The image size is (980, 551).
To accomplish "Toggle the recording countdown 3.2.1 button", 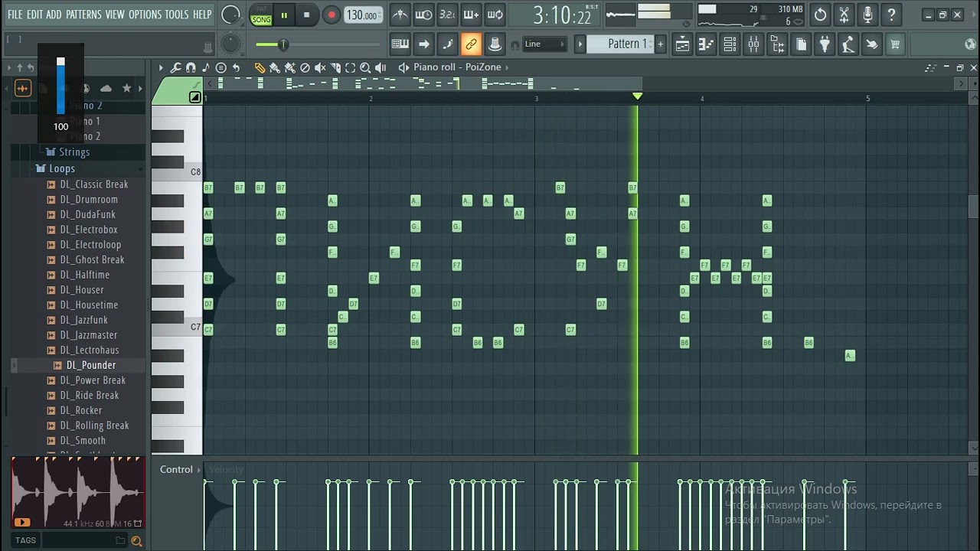I will 447,15.
